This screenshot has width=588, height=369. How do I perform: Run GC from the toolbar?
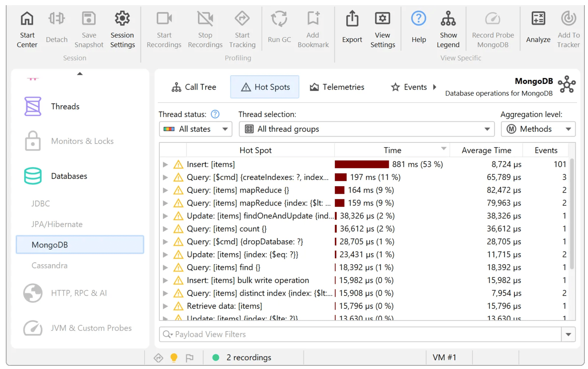tap(279, 27)
